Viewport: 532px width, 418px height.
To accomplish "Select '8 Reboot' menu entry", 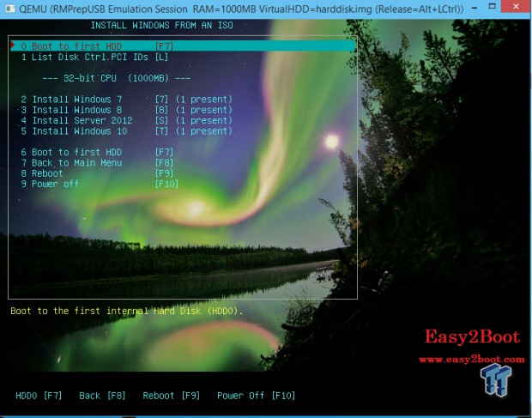I will click(x=97, y=173).
